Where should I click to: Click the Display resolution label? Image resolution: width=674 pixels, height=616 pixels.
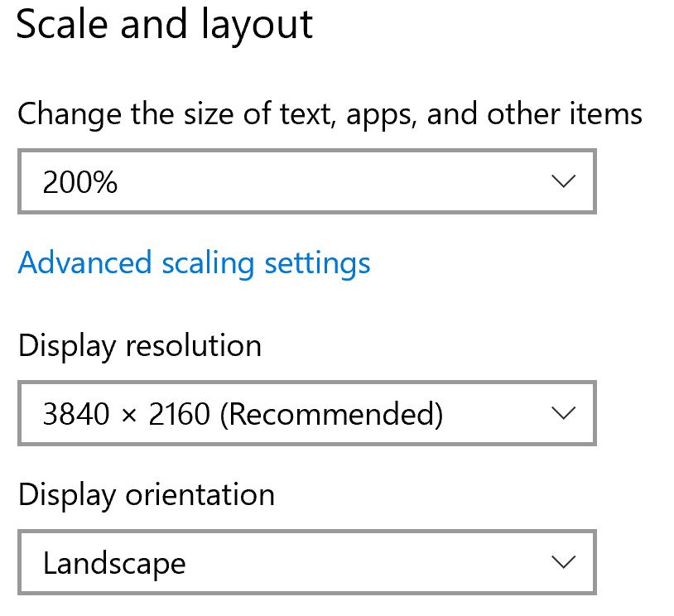(x=139, y=345)
